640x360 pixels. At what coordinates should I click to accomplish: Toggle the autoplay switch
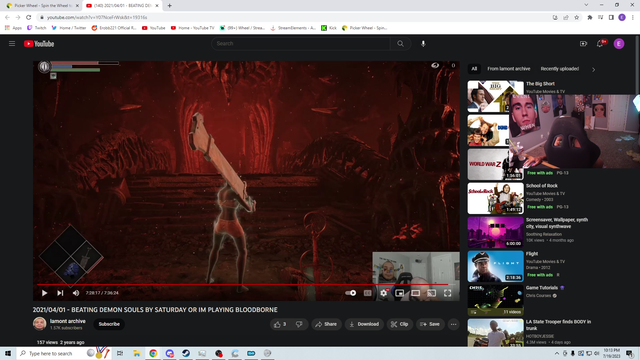pyautogui.click(x=351, y=293)
